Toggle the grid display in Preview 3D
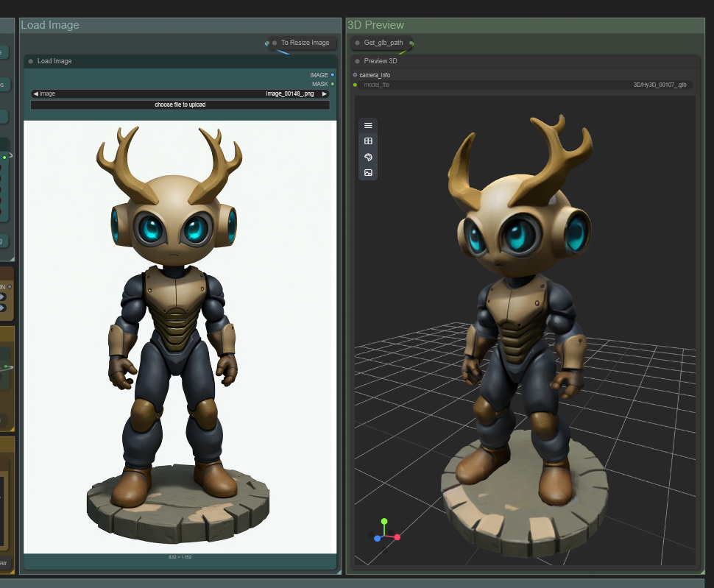The width and height of the screenshot is (714, 588). [x=368, y=141]
